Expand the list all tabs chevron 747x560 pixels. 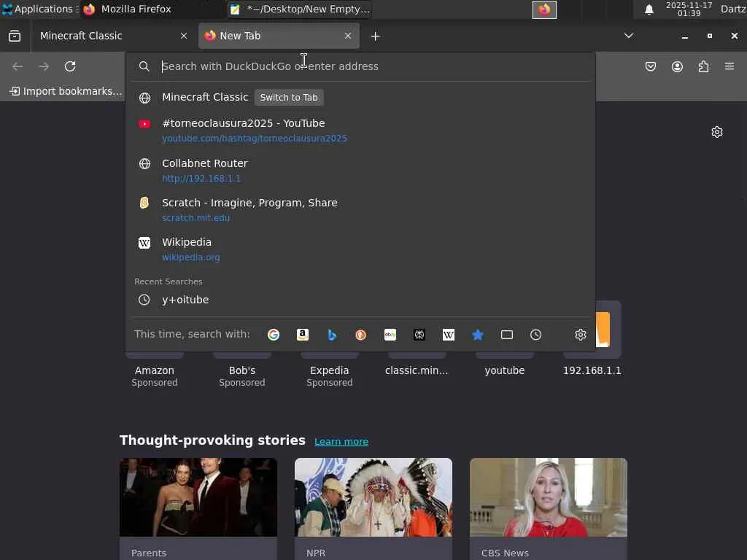click(629, 36)
